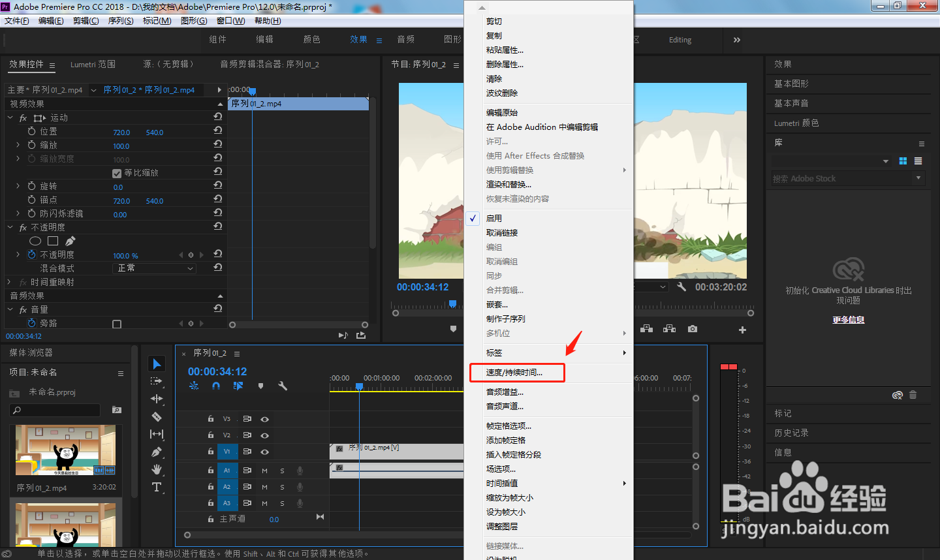Expand the 缩放 property
The width and height of the screenshot is (940, 560).
[18, 145]
